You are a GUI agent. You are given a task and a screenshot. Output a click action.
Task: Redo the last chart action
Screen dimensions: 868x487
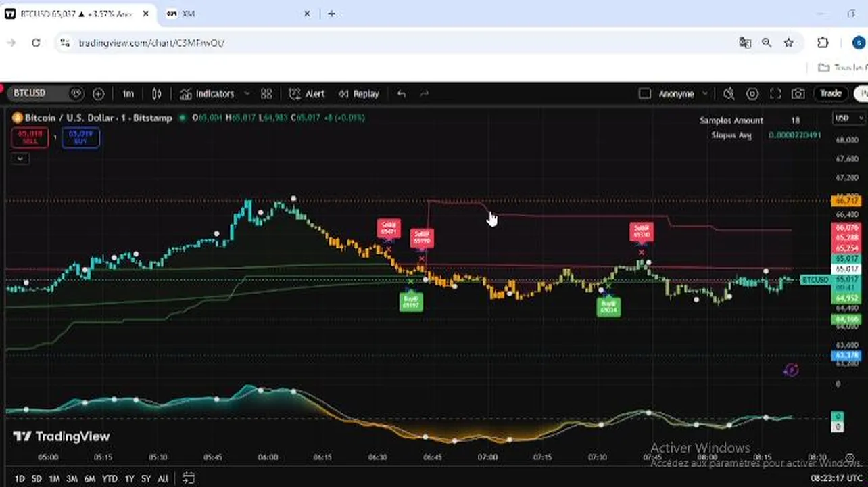click(x=425, y=94)
